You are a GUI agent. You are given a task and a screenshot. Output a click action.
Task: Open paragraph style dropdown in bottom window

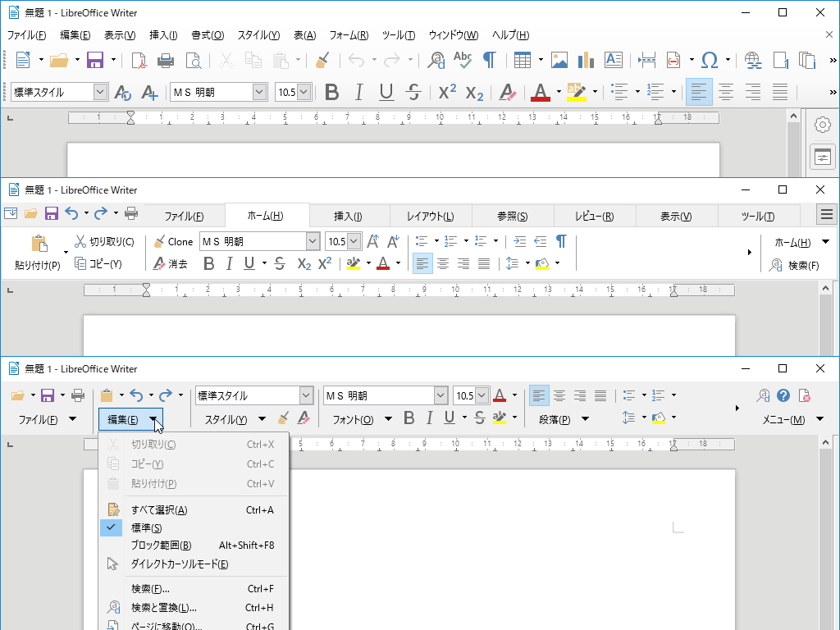pos(306,395)
